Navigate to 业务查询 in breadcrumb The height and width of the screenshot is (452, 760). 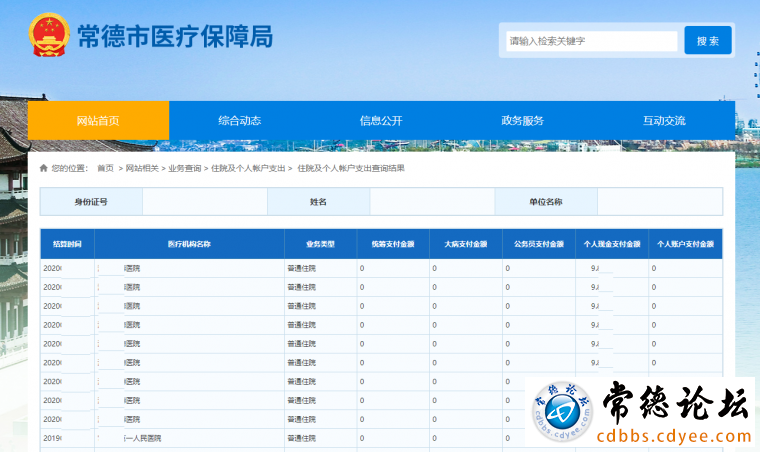point(185,168)
